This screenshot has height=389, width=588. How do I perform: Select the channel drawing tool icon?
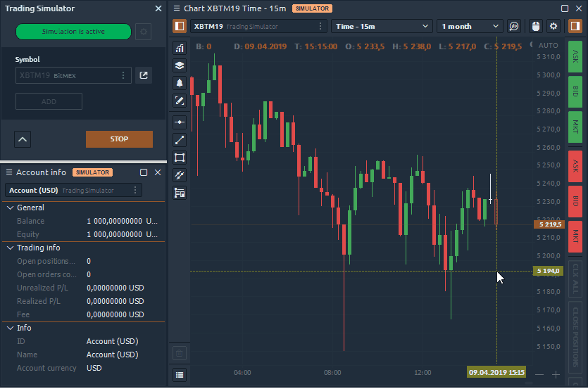click(180, 175)
